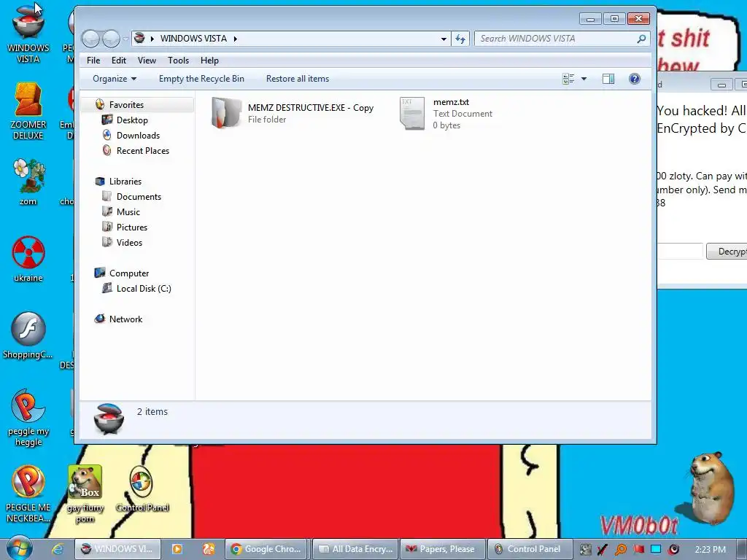Open recent pages dropdown arrow
Image resolution: width=747 pixels, height=560 pixels.
pos(125,39)
